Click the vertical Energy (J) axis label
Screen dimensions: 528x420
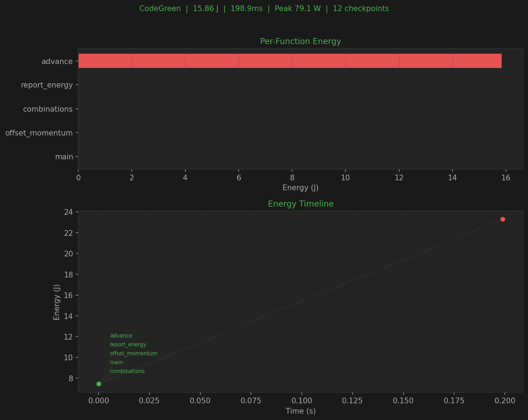pos(57,302)
